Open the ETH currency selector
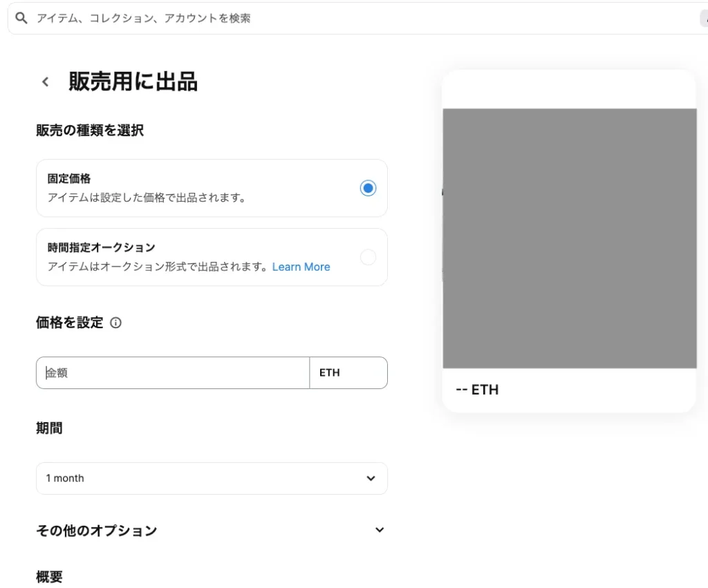The width and height of the screenshot is (708, 588). point(348,373)
